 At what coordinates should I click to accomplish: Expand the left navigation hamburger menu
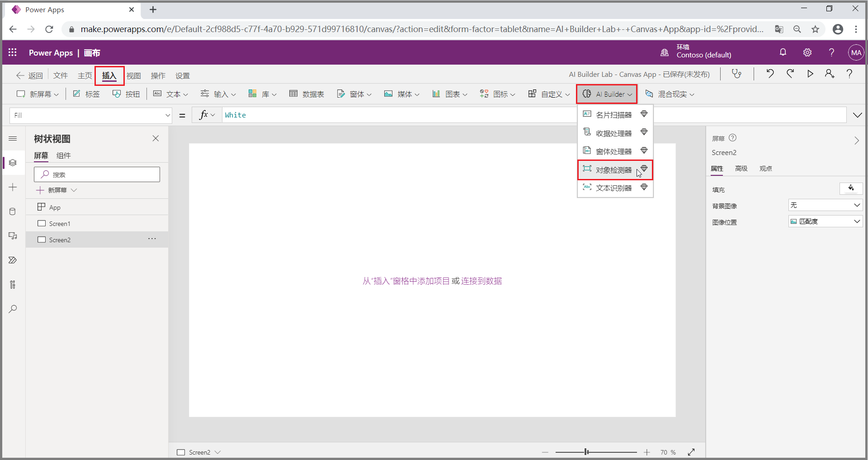[x=13, y=139]
